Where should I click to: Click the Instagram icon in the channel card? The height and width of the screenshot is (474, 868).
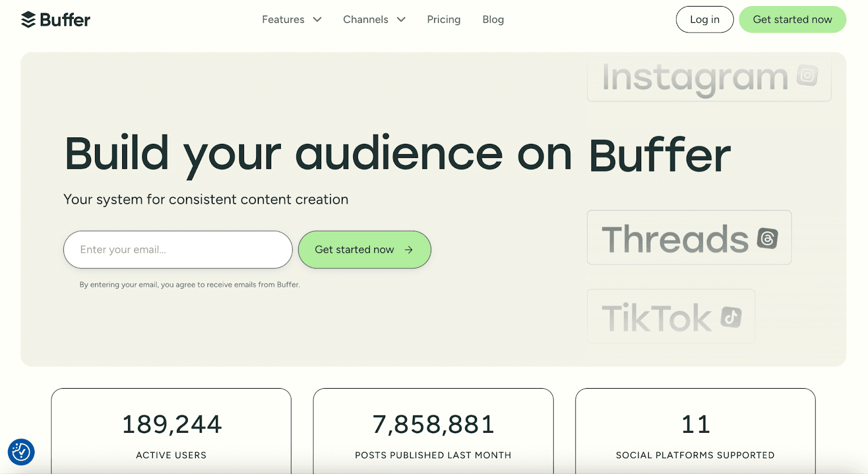[x=807, y=75]
